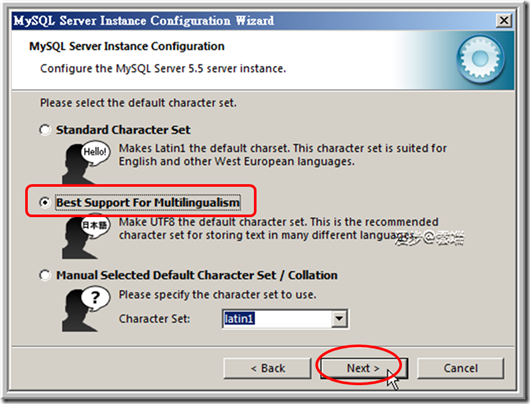Click 'Configure the MySQL Server 5.5 server instance.' text
The height and width of the screenshot is (404, 530).
pyautogui.click(x=163, y=69)
